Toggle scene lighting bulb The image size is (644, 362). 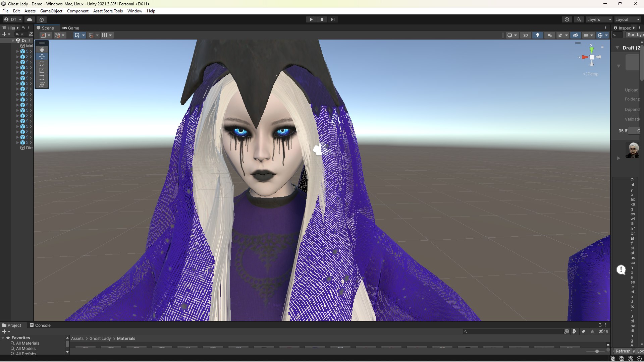pyautogui.click(x=538, y=35)
